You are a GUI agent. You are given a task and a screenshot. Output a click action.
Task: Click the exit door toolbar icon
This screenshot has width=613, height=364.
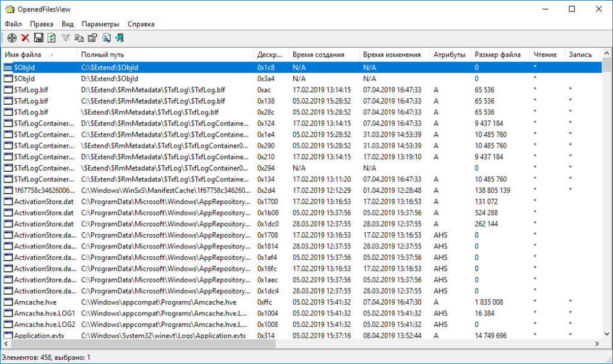coord(120,38)
